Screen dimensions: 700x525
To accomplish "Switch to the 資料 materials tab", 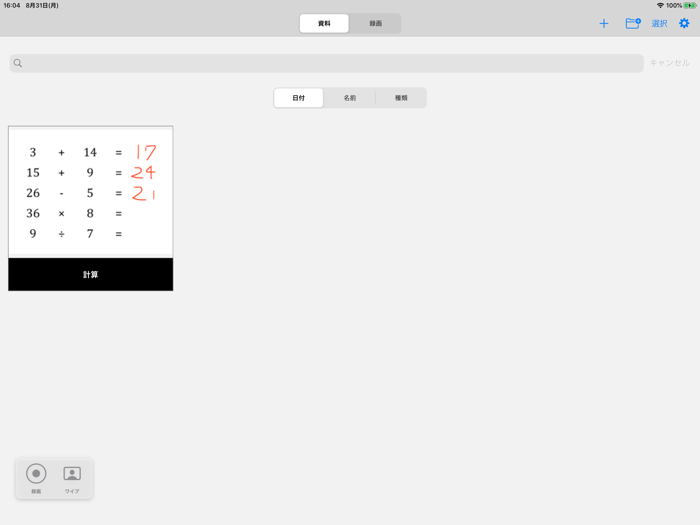I will coord(324,23).
